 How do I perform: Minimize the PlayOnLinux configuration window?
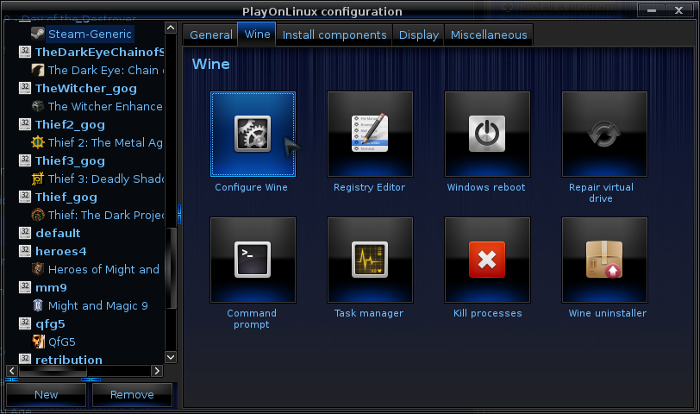tap(652, 10)
